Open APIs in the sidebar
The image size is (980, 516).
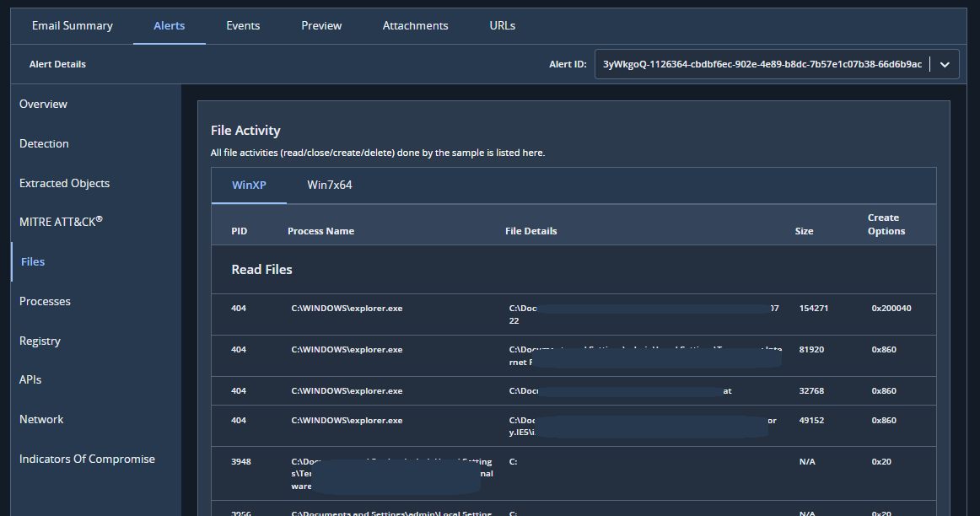click(30, 379)
